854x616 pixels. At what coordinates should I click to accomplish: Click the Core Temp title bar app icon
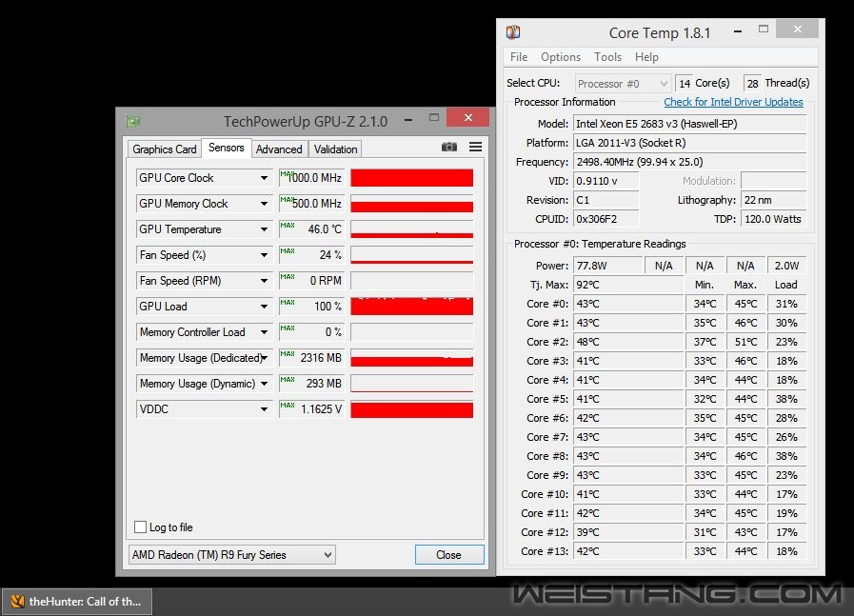513,32
